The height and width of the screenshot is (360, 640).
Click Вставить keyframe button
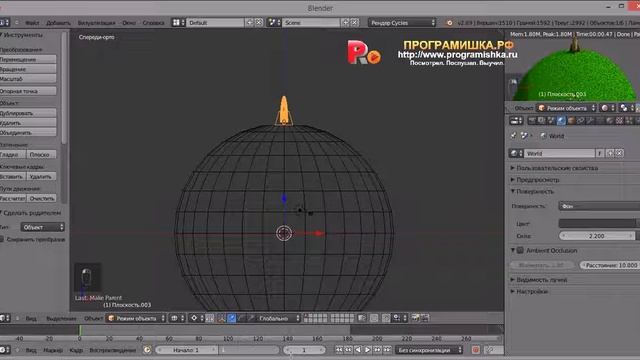13,176
